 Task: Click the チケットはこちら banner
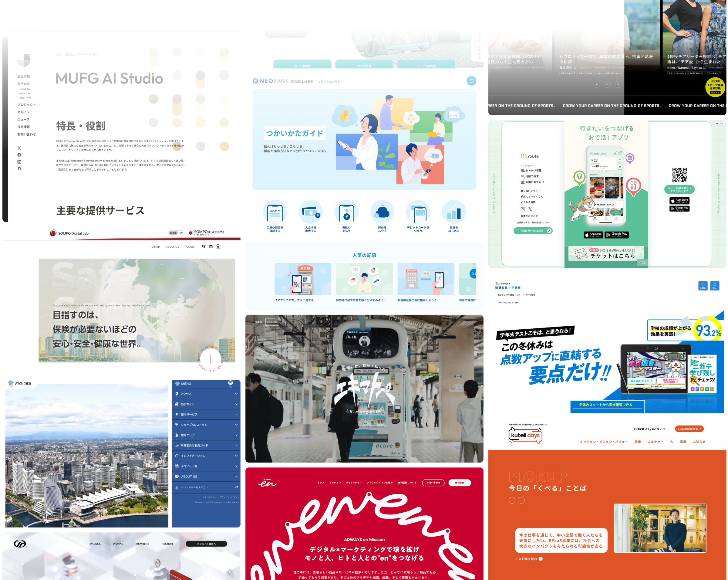(x=606, y=254)
